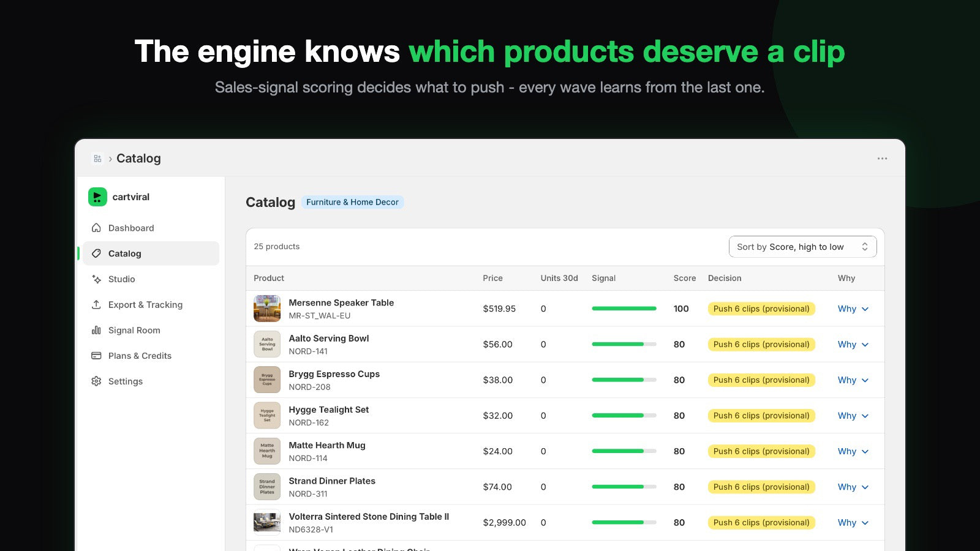Viewport: 980px width, 551px height.
Task: Click the breadcrumb grid icon beside Catalog
Action: [97, 159]
